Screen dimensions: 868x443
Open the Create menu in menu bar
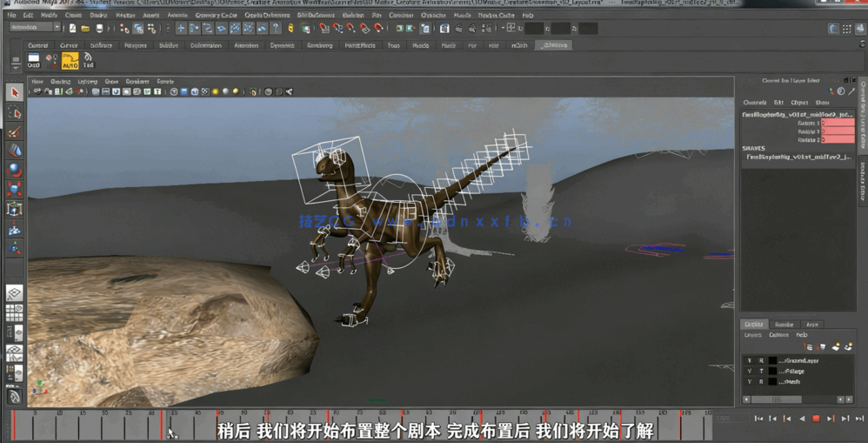point(73,15)
